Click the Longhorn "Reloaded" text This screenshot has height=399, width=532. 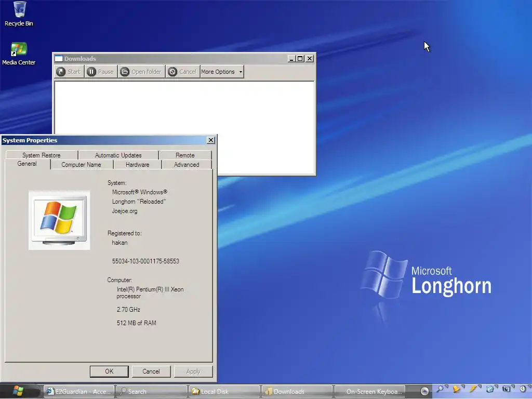tap(139, 202)
